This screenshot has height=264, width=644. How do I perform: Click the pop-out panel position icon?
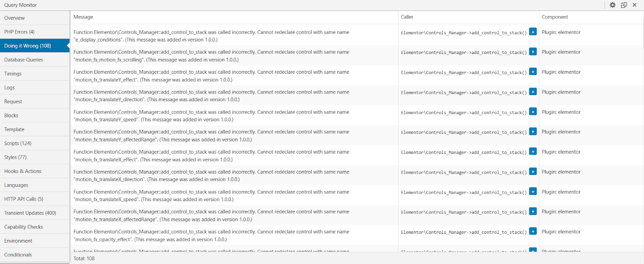623,5
